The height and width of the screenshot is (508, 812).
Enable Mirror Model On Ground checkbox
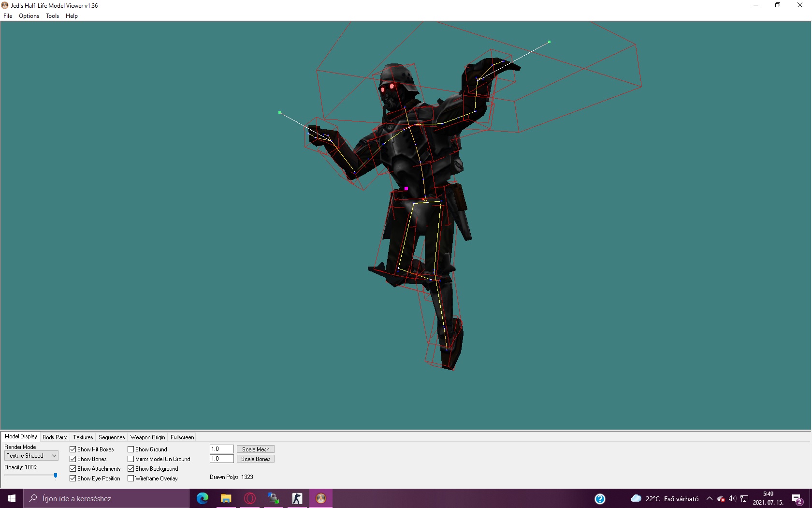131,459
